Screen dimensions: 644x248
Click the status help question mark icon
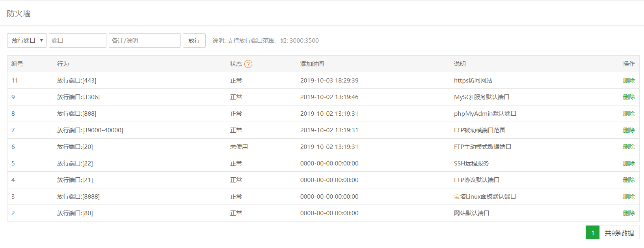point(248,64)
